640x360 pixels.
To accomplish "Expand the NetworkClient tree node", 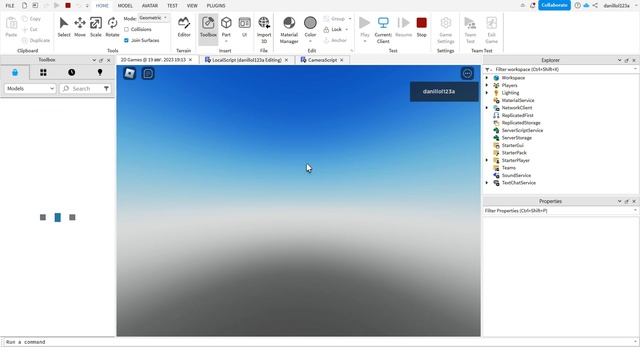I will coord(487,108).
